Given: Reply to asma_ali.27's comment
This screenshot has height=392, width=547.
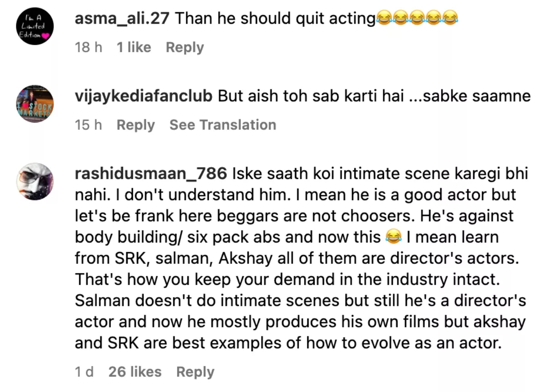Looking at the screenshot, I should point(185,47).
